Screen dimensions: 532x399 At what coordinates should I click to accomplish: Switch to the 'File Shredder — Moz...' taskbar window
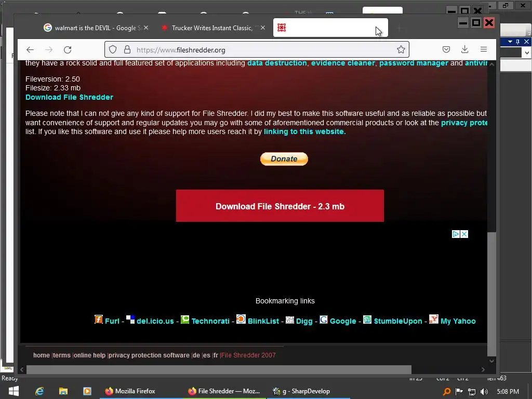click(224, 391)
